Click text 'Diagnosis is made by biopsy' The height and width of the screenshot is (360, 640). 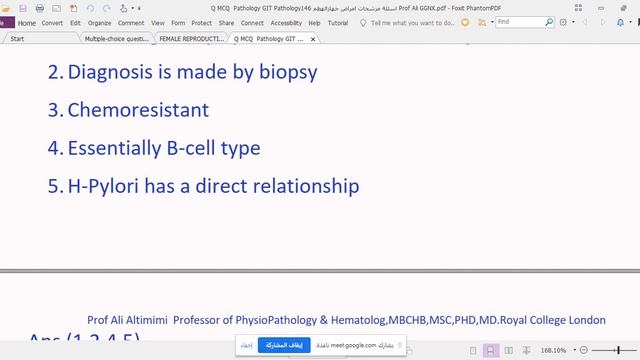tap(192, 72)
